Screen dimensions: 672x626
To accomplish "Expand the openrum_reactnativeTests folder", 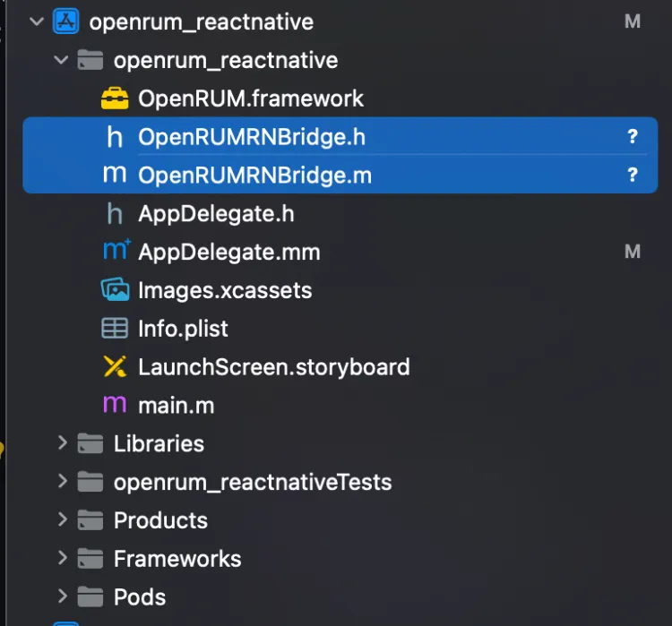I will tap(62, 482).
